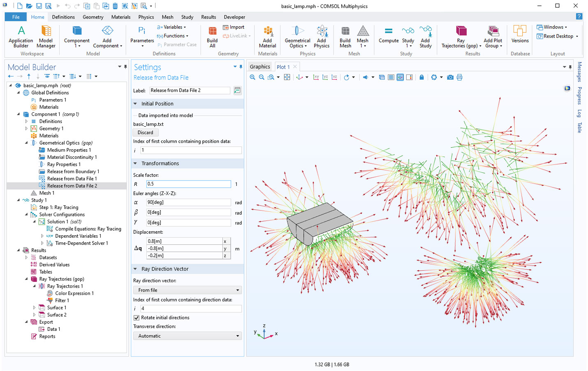Collapse the Transformations section
588x371 pixels.
(135, 163)
